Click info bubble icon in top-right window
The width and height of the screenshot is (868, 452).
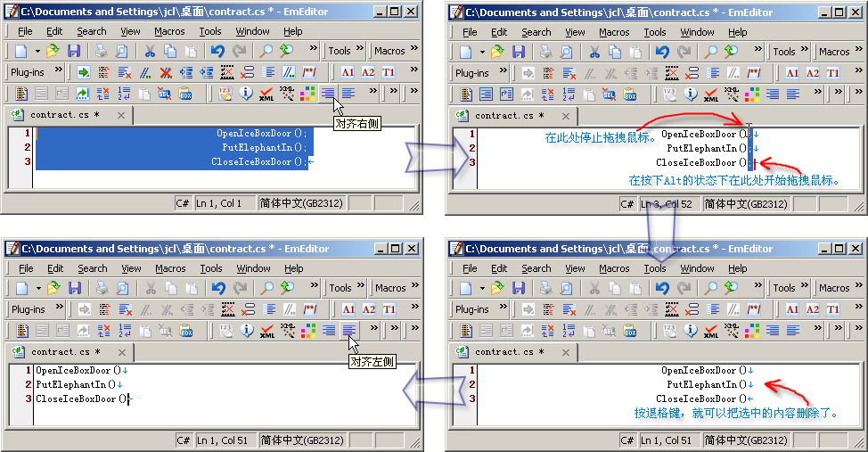(691, 95)
